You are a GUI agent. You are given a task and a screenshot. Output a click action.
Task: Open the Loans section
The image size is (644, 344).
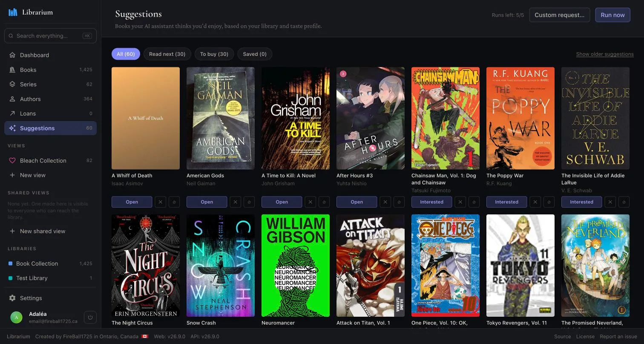pos(50,113)
